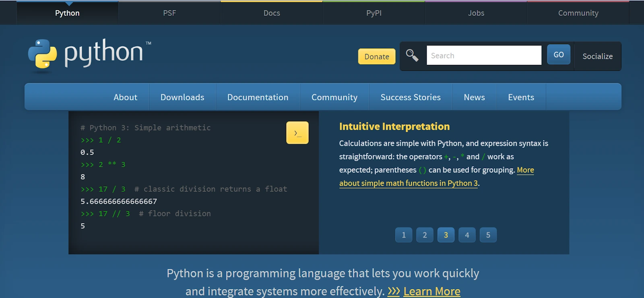Click the code line '>>> 2 ** 3'
The height and width of the screenshot is (298, 644).
tap(103, 164)
